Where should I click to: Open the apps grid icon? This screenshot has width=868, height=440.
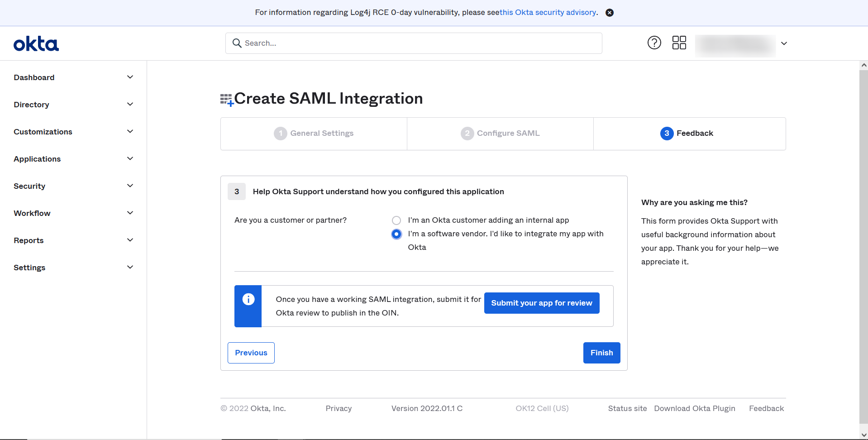click(679, 43)
